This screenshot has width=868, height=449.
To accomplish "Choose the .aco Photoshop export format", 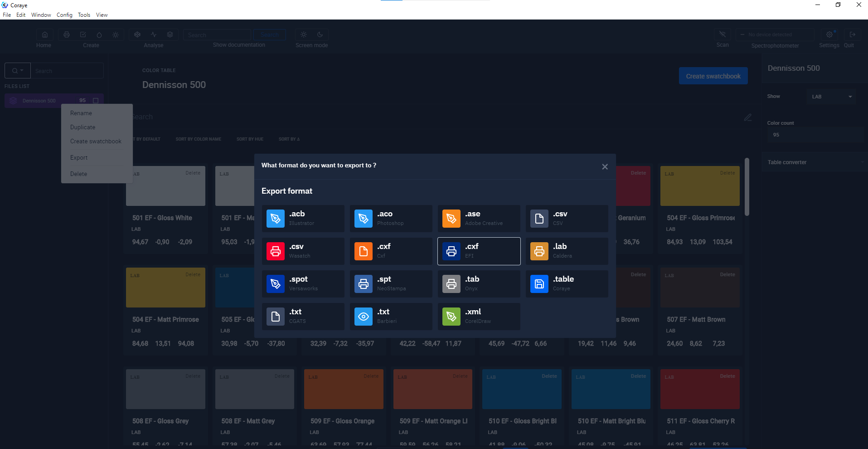I will tap(391, 219).
